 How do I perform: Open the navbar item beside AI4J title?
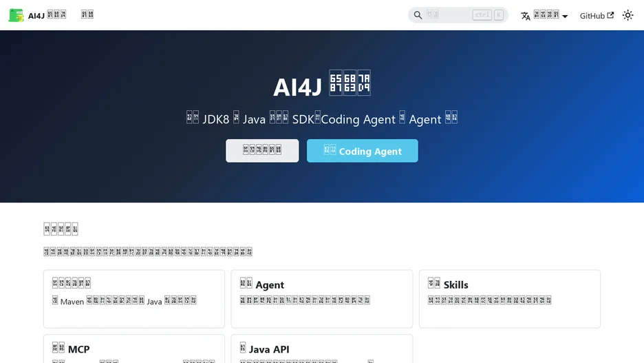[x=87, y=14]
